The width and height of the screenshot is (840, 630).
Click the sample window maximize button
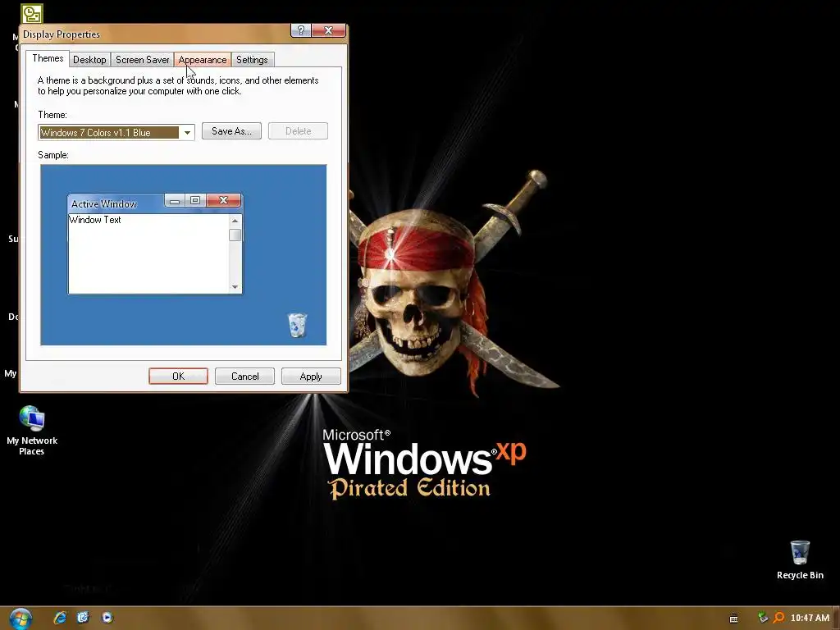pyautogui.click(x=195, y=200)
